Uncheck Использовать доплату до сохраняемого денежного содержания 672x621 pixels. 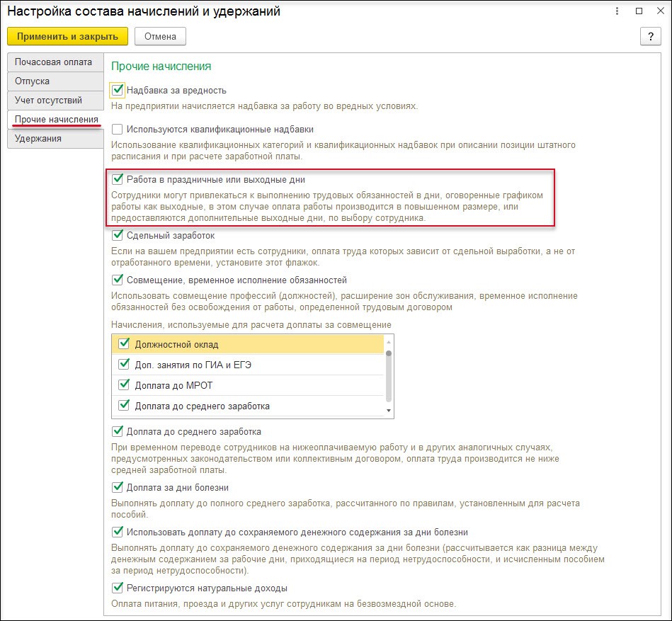click(117, 532)
